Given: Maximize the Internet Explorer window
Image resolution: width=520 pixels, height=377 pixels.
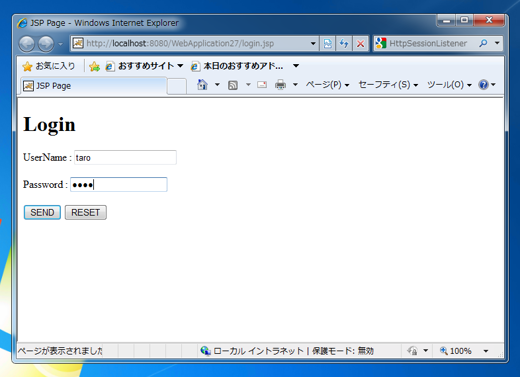Looking at the screenshot, I should point(464,21).
